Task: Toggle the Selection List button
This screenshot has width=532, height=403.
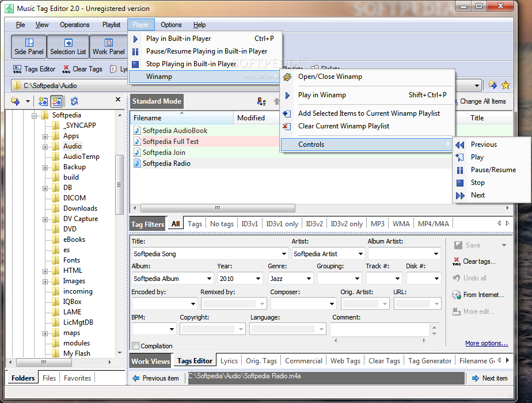Action: [68, 47]
